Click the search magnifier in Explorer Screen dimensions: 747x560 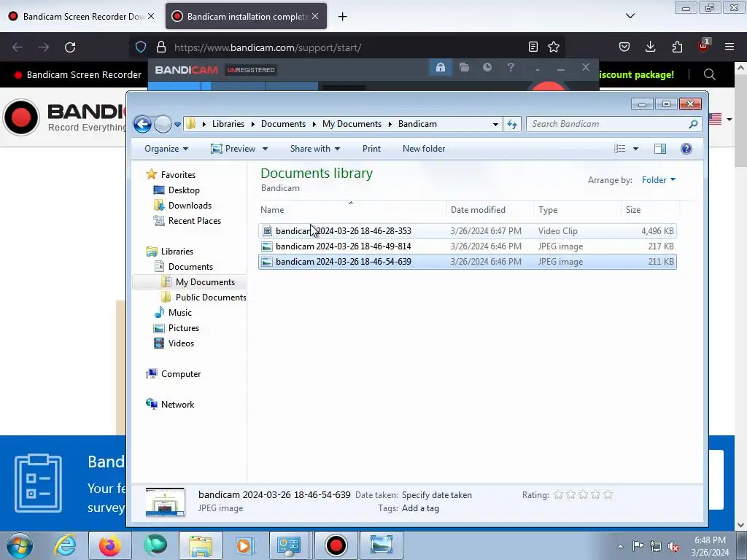click(x=693, y=124)
